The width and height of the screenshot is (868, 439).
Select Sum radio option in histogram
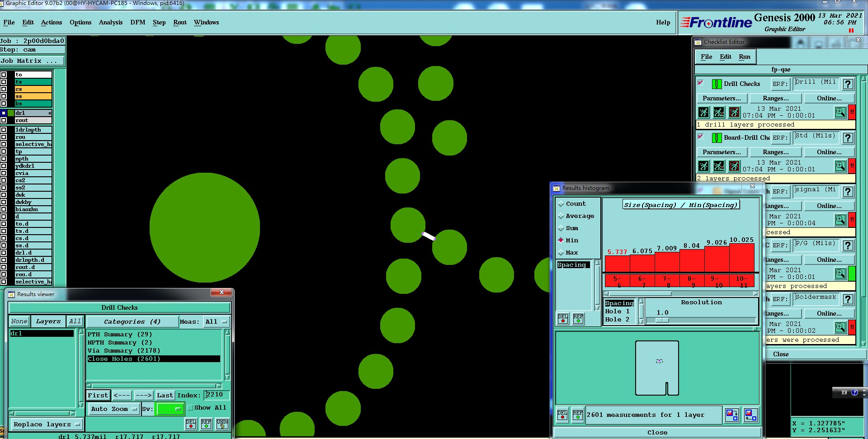click(x=561, y=228)
